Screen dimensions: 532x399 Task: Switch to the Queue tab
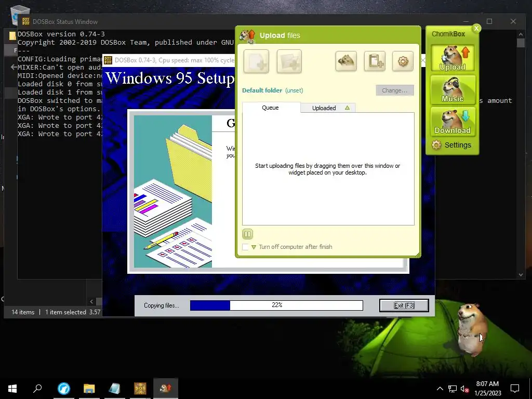[271, 108]
